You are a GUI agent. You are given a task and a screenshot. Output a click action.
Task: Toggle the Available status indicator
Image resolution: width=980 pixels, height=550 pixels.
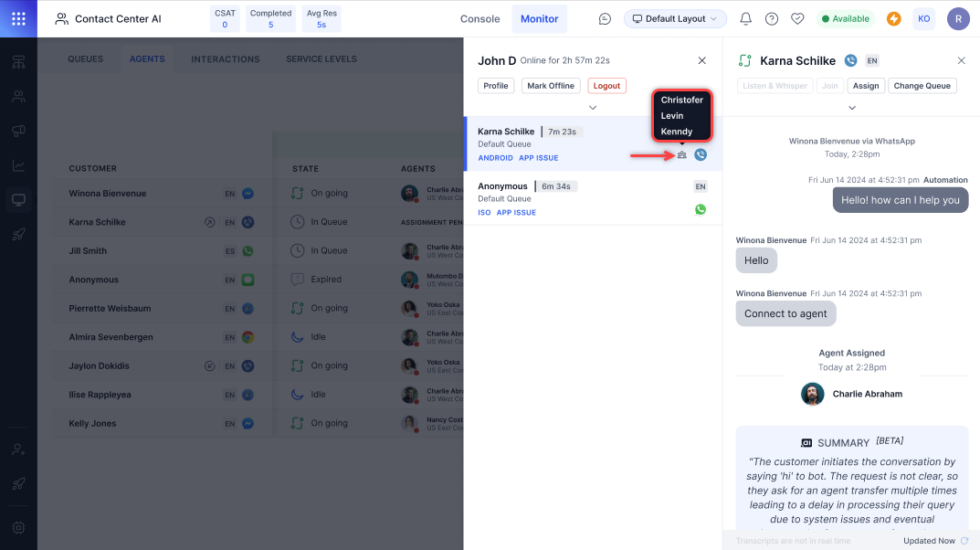(844, 19)
